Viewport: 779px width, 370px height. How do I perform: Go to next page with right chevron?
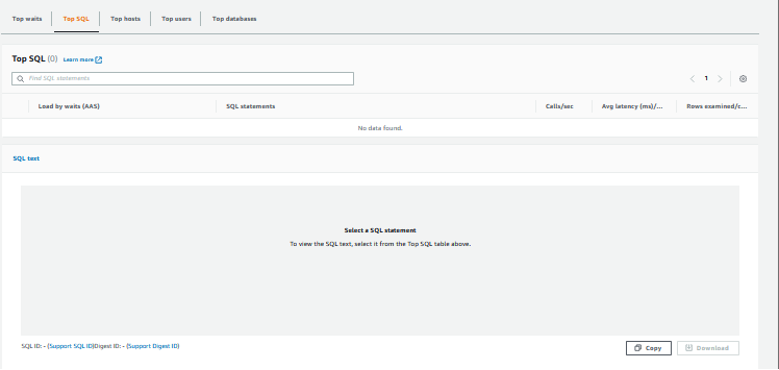[x=719, y=78]
